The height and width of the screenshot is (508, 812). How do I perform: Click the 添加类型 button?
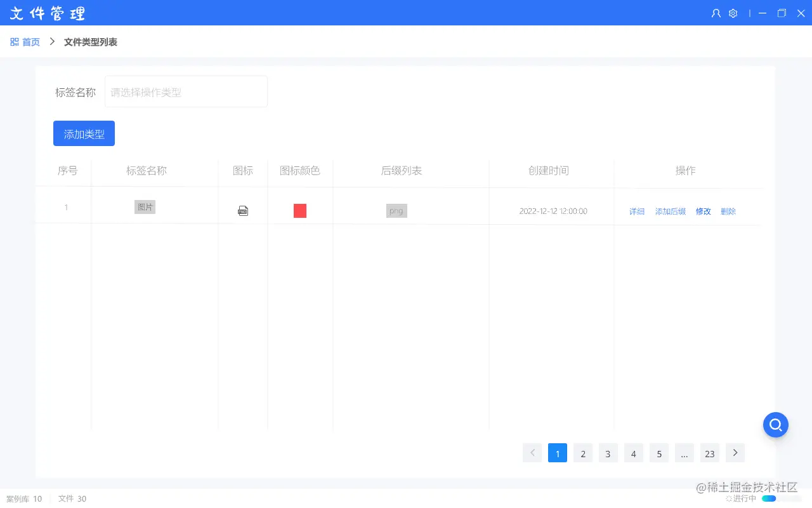click(84, 133)
